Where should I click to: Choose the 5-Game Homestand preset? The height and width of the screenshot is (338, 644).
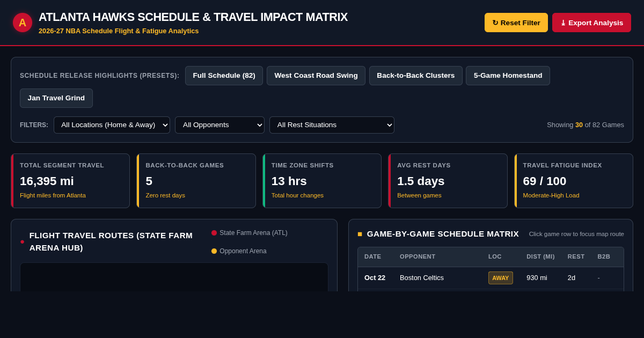(508, 76)
